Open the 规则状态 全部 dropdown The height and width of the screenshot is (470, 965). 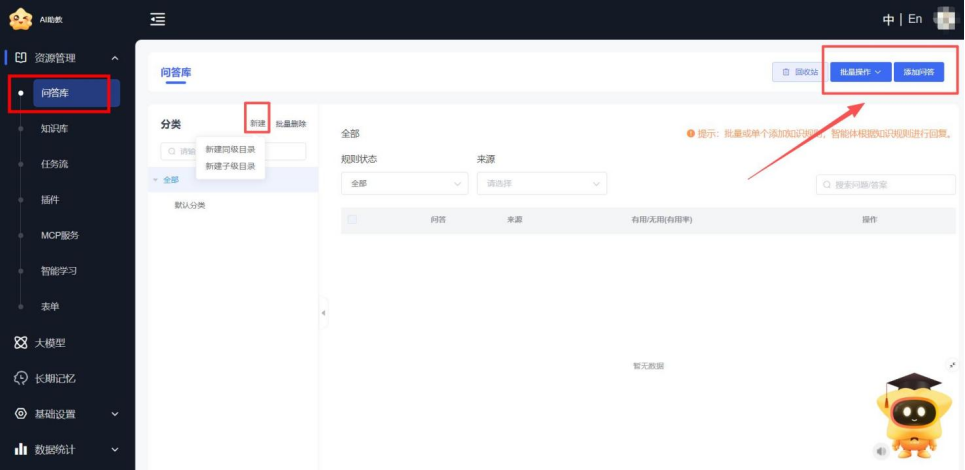[x=404, y=183]
